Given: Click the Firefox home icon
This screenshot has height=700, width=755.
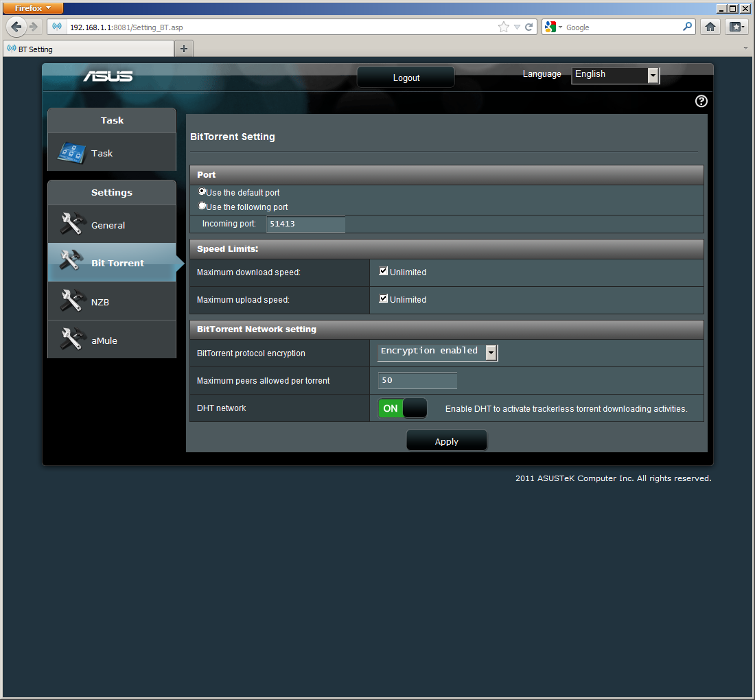Looking at the screenshot, I should coord(710,27).
